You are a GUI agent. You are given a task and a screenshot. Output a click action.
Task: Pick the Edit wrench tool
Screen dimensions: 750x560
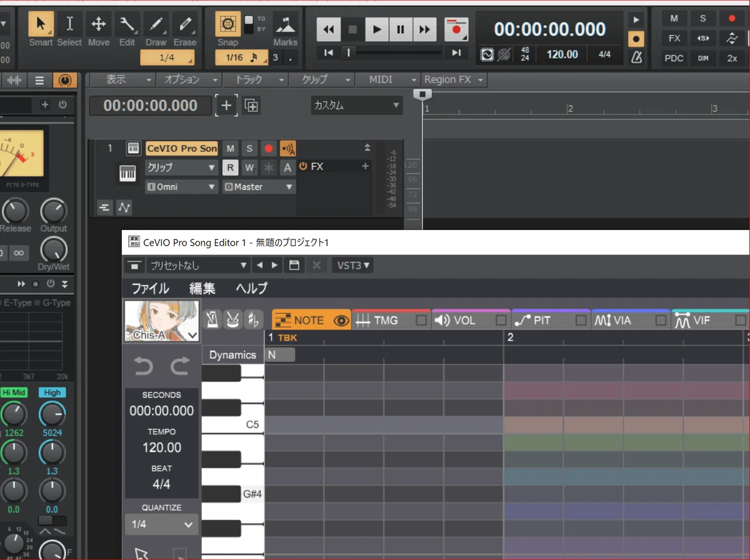127,29
